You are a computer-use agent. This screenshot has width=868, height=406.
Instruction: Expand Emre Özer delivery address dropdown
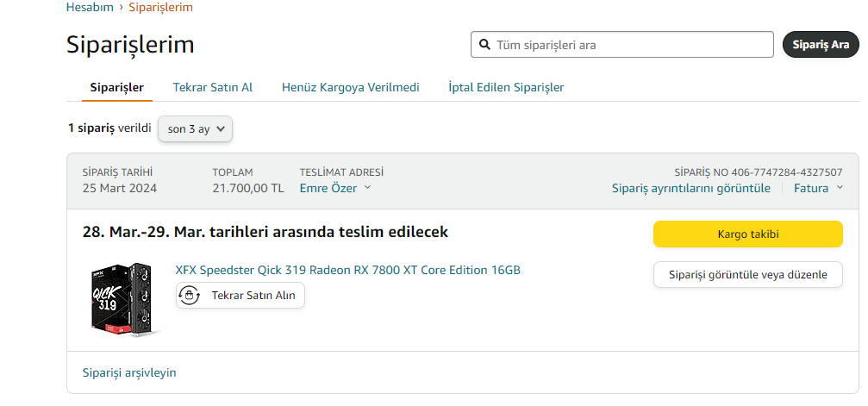point(335,188)
